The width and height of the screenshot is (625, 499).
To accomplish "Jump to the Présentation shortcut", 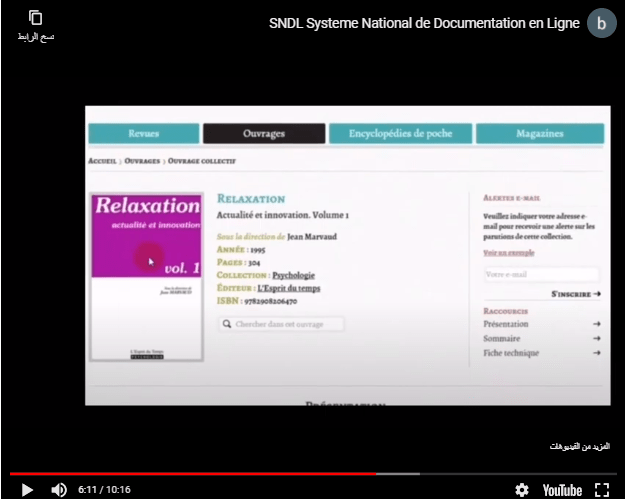I will tap(506, 324).
